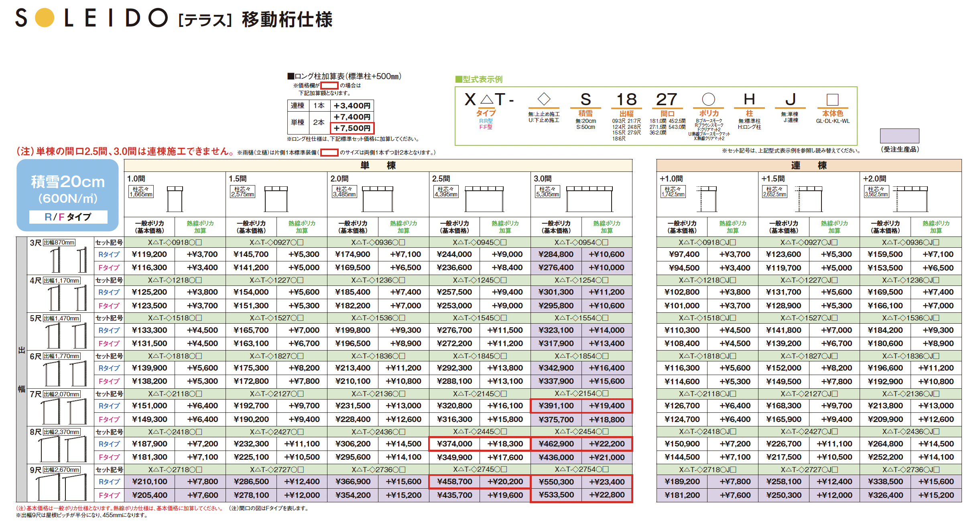The height and width of the screenshot is (522, 980).
Task: Click the 3.0間 frame diagram in 単棟
Action: pyautogui.click(x=589, y=199)
